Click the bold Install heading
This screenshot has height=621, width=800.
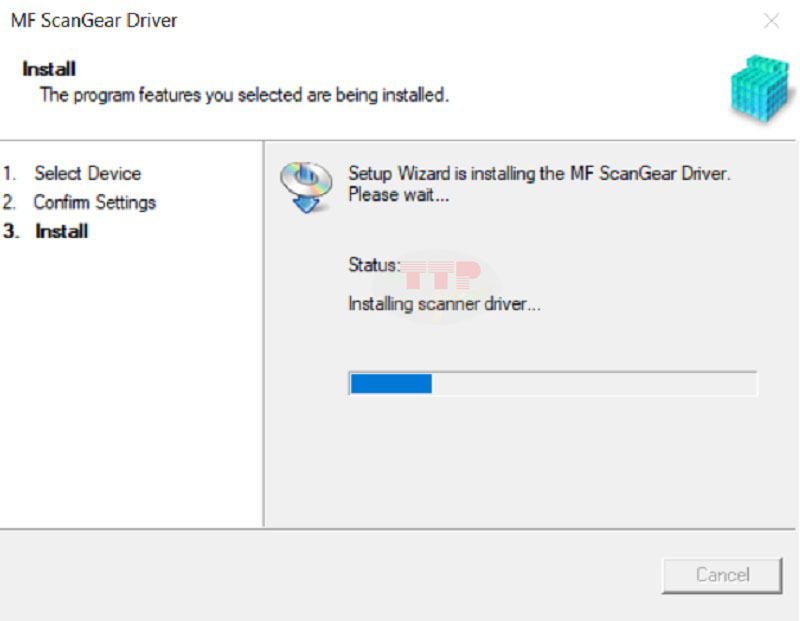[x=49, y=69]
